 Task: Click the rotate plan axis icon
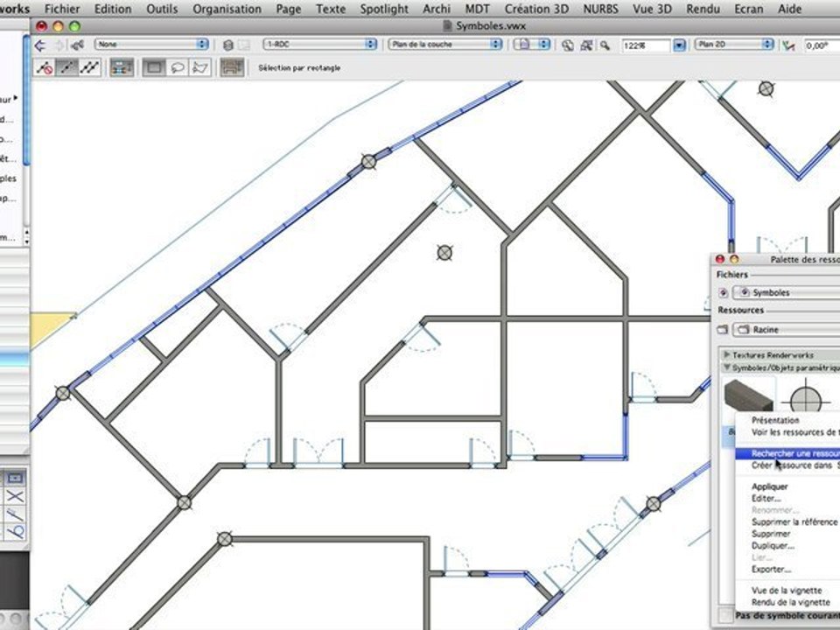point(788,45)
